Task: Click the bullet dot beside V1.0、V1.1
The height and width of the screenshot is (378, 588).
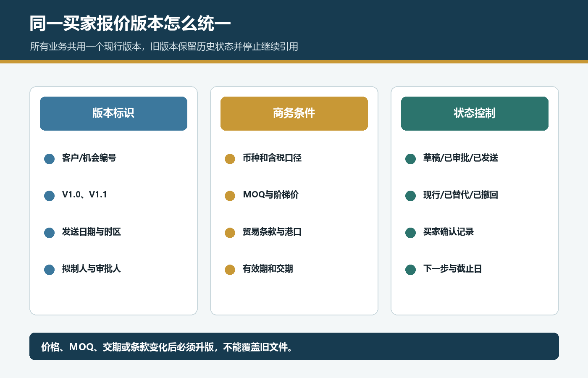Action: tap(49, 196)
